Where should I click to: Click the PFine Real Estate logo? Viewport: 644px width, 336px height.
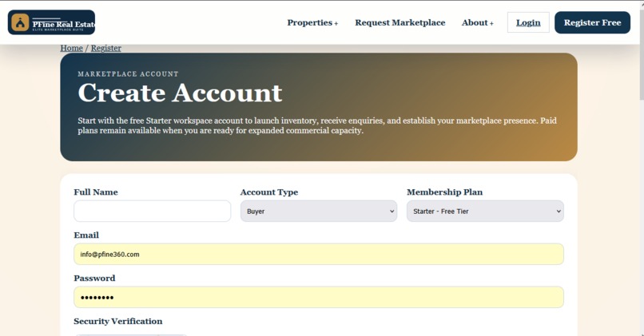[x=51, y=22]
